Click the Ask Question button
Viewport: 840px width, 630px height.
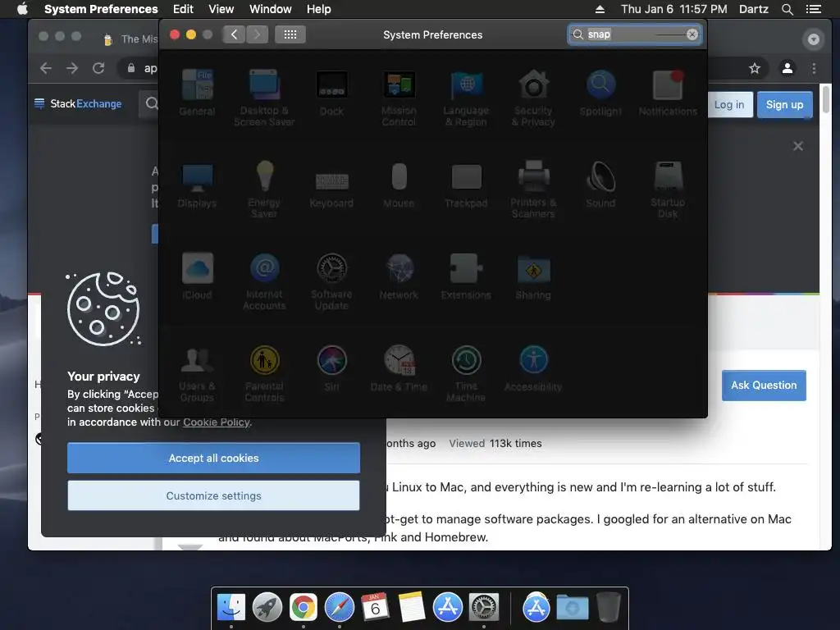[764, 386]
